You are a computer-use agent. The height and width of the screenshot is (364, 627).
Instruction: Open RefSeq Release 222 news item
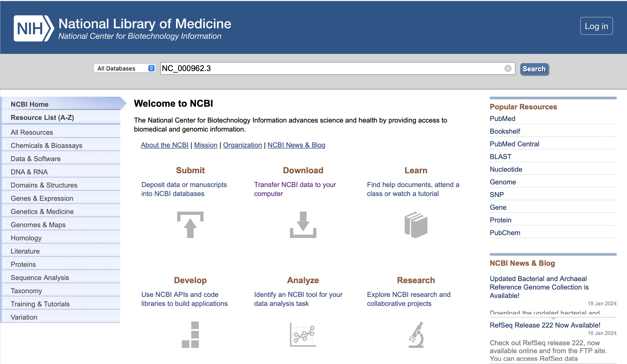pyautogui.click(x=545, y=325)
